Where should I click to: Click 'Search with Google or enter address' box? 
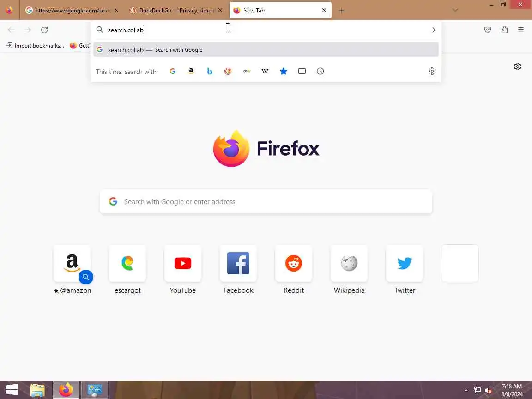click(266, 201)
